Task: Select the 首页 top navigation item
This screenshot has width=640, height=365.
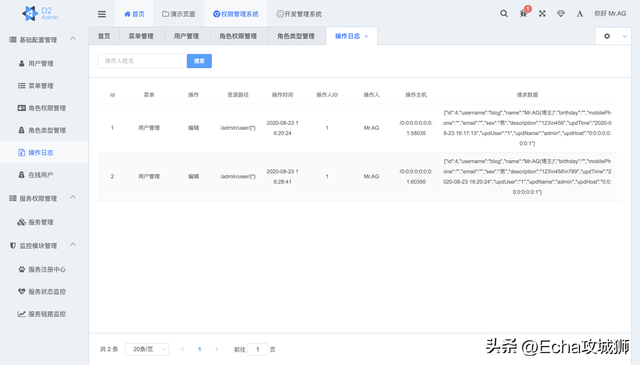Action: (134, 14)
